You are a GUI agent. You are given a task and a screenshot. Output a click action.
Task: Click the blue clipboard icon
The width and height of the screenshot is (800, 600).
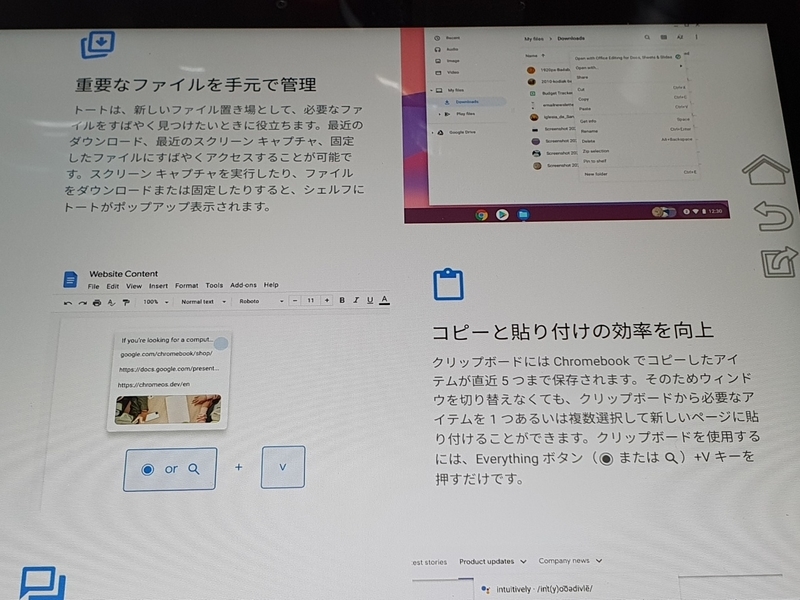(448, 284)
